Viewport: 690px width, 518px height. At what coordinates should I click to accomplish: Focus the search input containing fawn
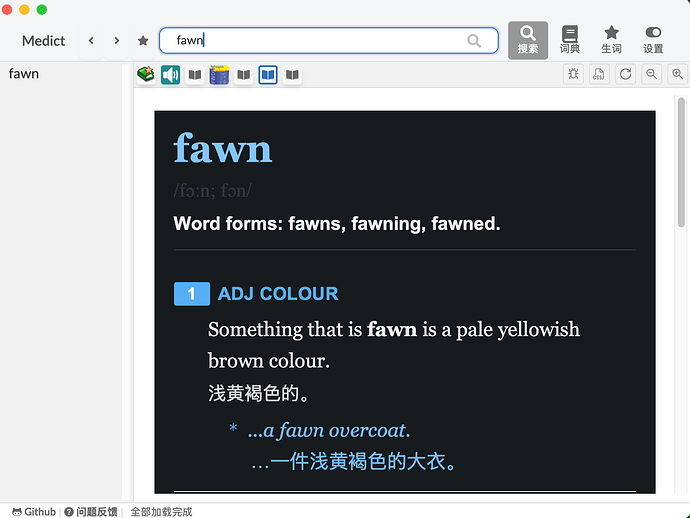click(x=329, y=40)
